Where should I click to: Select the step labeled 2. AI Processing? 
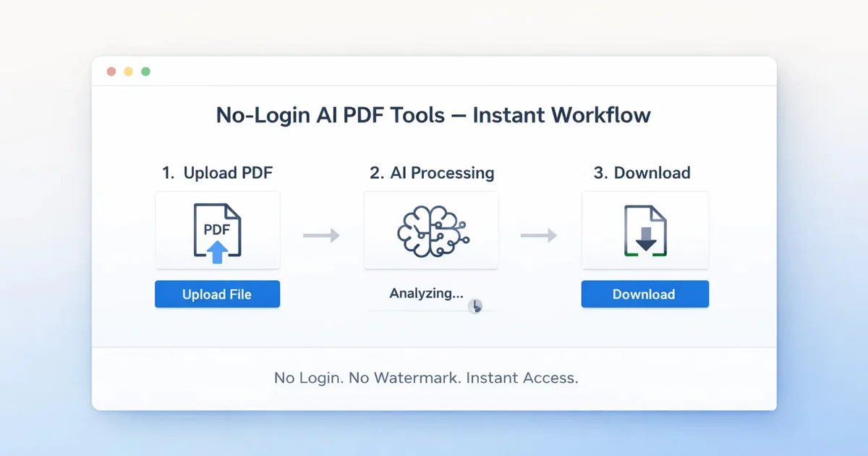coord(431,173)
